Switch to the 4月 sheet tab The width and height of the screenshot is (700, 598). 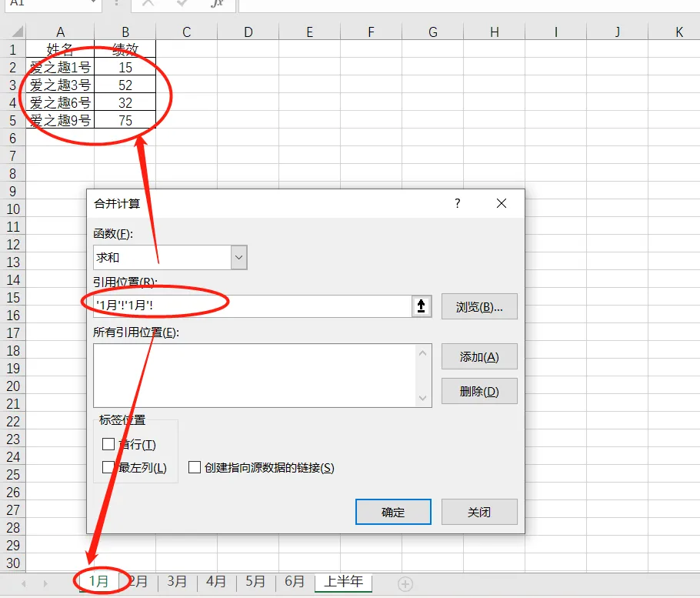coord(216,581)
